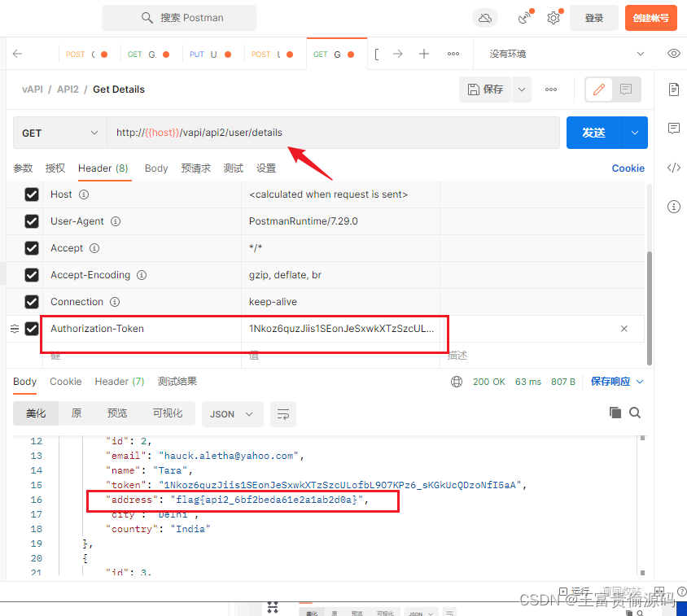Click the orange Create Account button
The width and height of the screenshot is (687, 616).
(650, 18)
